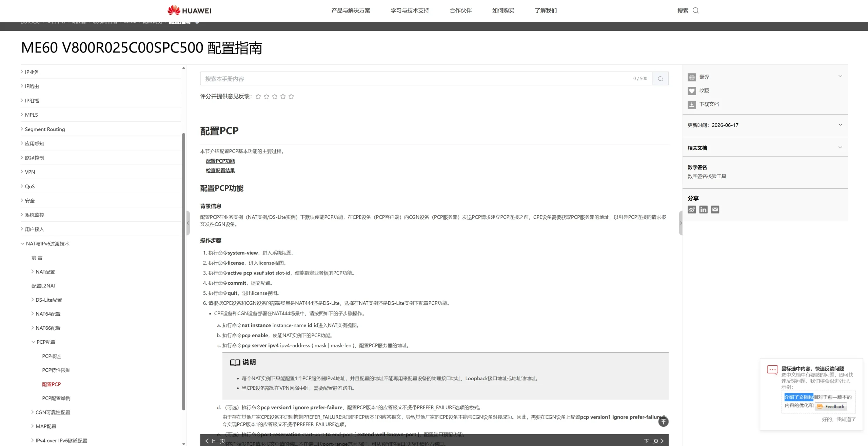Follow the 配置PCP功能 link
The height and width of the screenshot is (446, 868).
click(220, 161)
